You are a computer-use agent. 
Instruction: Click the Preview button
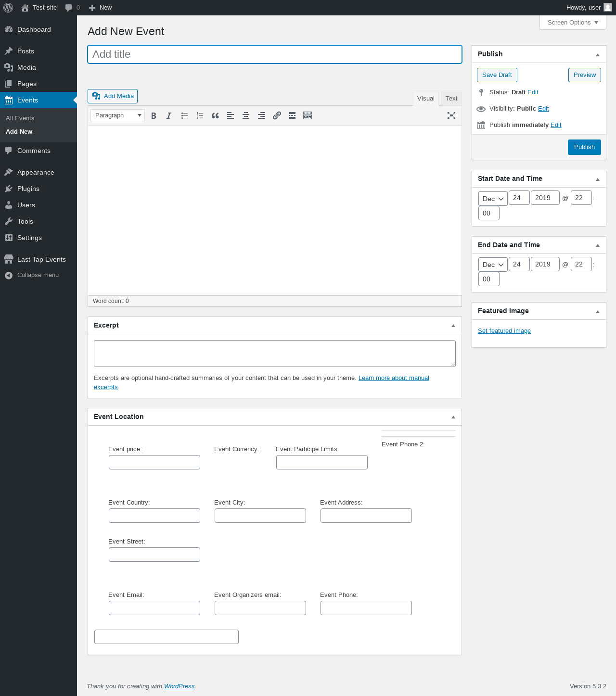point(585,75)
